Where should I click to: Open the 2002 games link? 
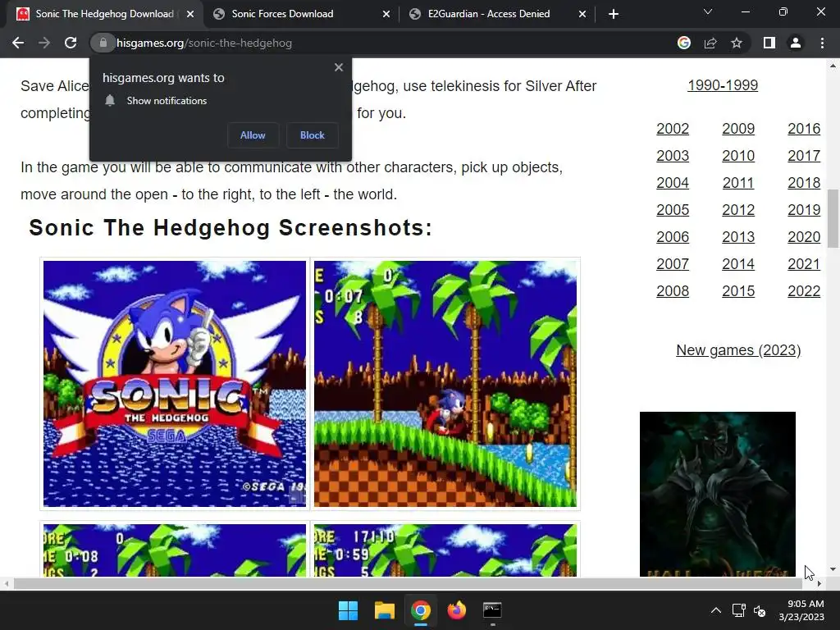(673, 129)
